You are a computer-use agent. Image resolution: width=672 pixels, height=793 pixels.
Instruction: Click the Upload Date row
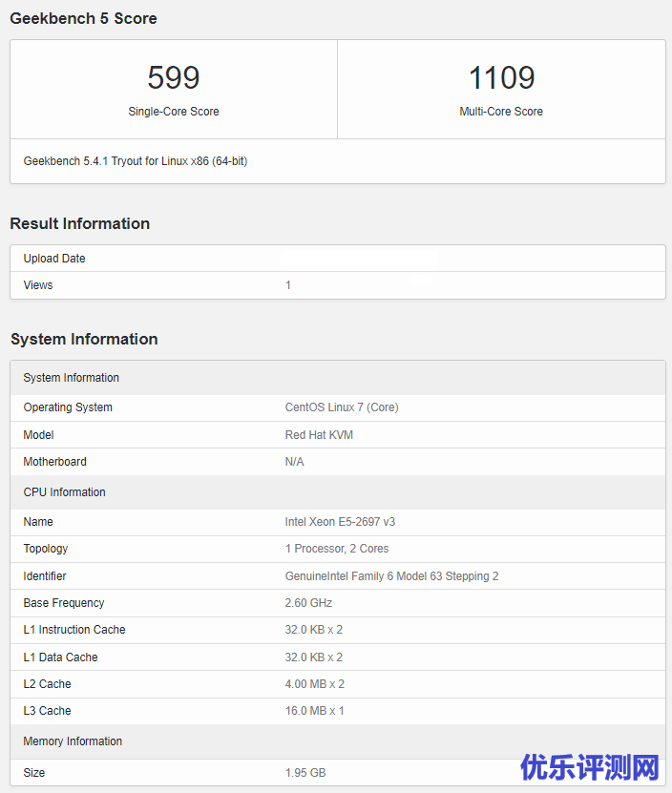54,259
